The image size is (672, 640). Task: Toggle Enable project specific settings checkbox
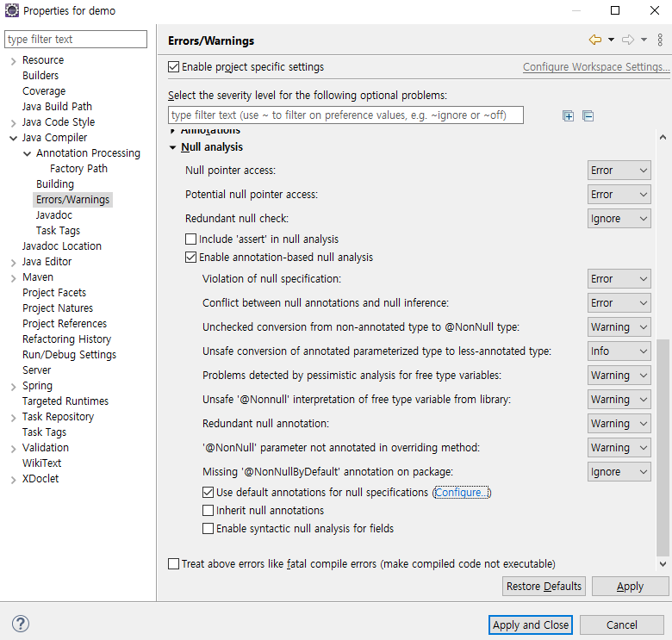pos(173,67)
